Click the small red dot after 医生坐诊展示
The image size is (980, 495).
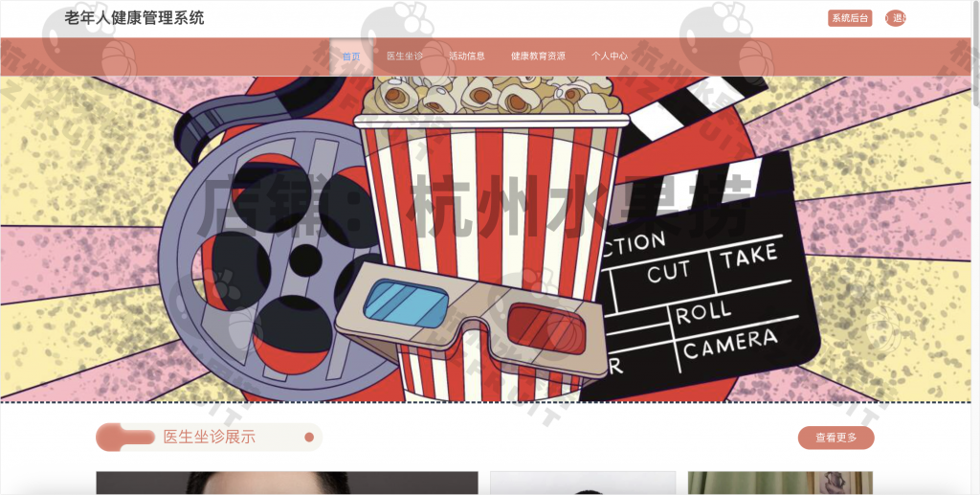[309, 438]
